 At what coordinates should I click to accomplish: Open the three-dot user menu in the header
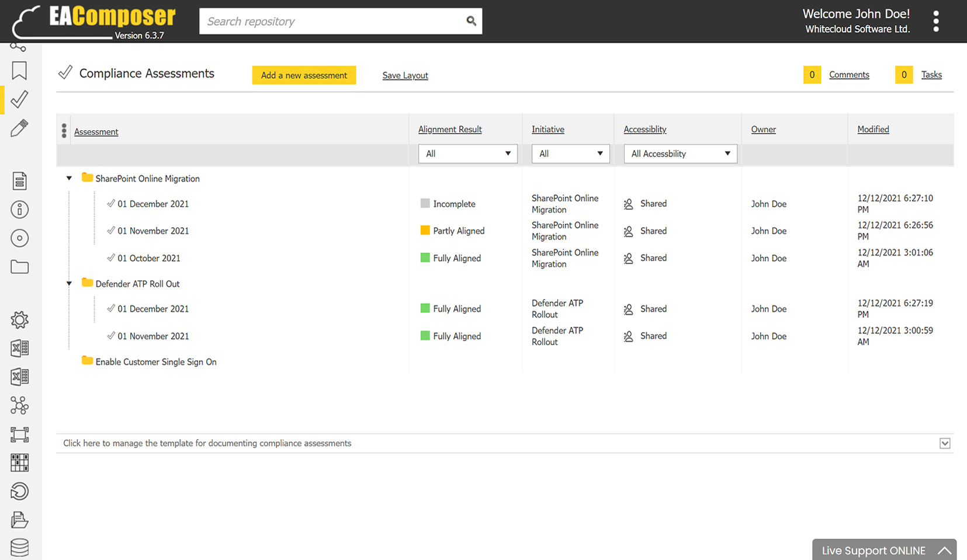pyautogui.click(x=936, y=21)
